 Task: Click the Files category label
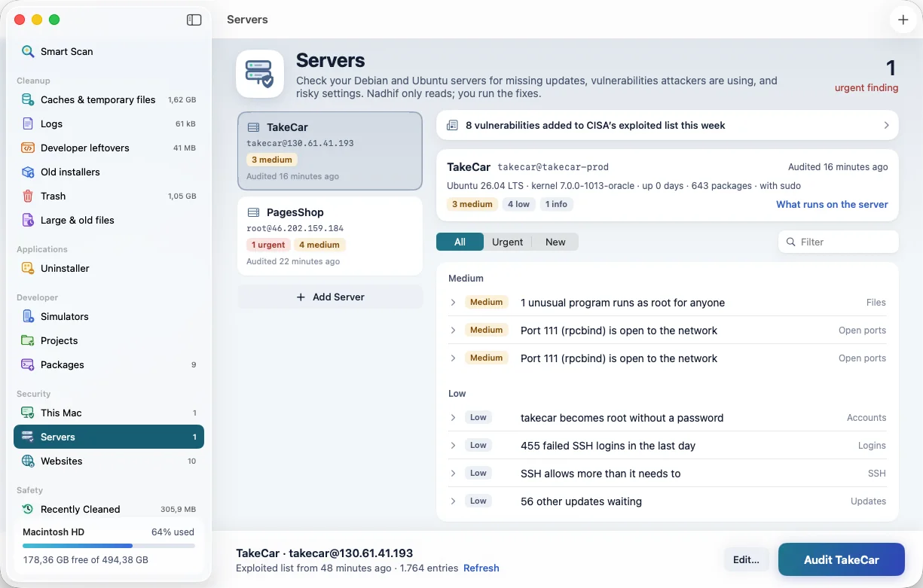[x=876, y=303]
